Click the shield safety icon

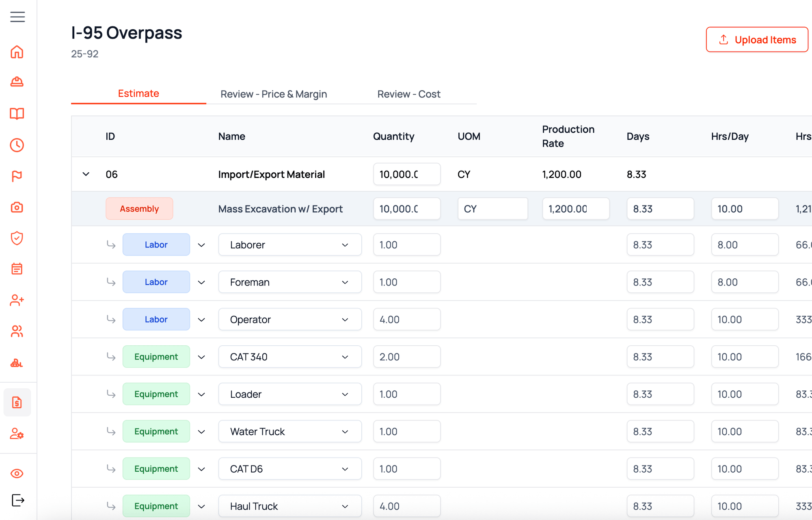coord(17,238)
